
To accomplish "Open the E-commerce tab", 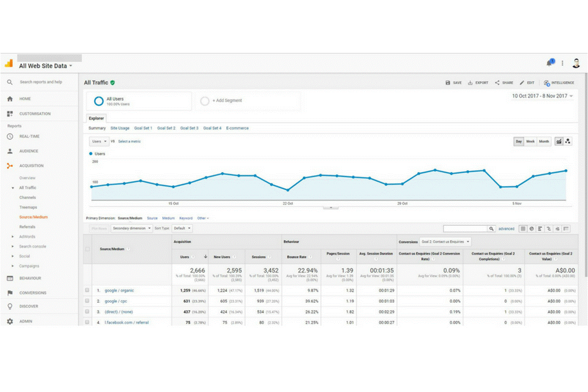I will [x=237, y=128].
